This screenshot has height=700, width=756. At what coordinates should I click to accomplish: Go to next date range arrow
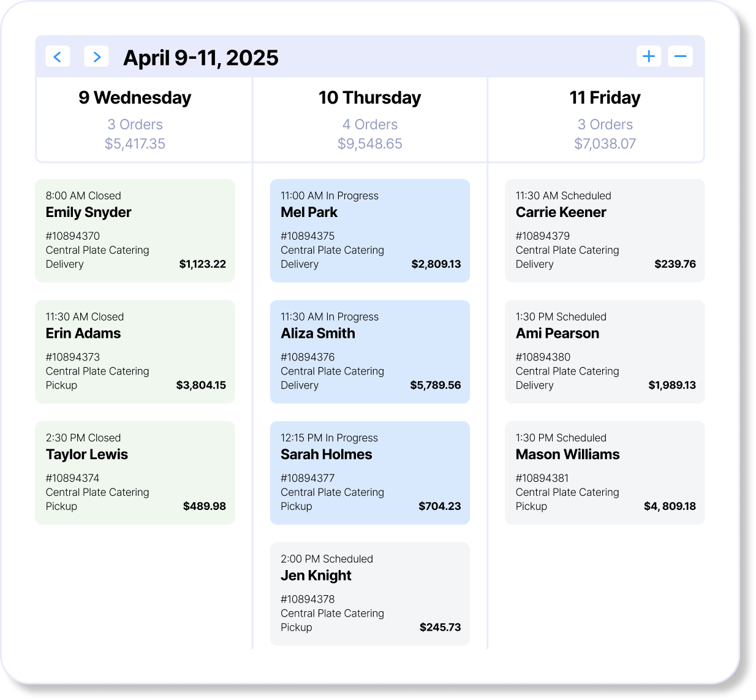96,56
